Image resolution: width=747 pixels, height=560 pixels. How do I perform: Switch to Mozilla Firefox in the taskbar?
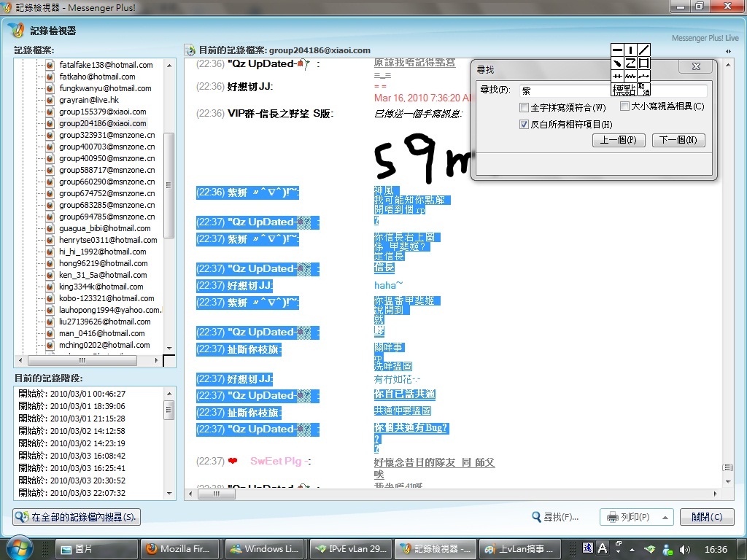pyautogui.click(x=179, y=548)
